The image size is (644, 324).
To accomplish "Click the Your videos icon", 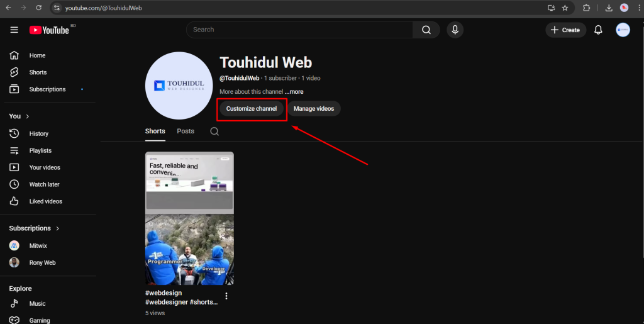I will 14,167.
